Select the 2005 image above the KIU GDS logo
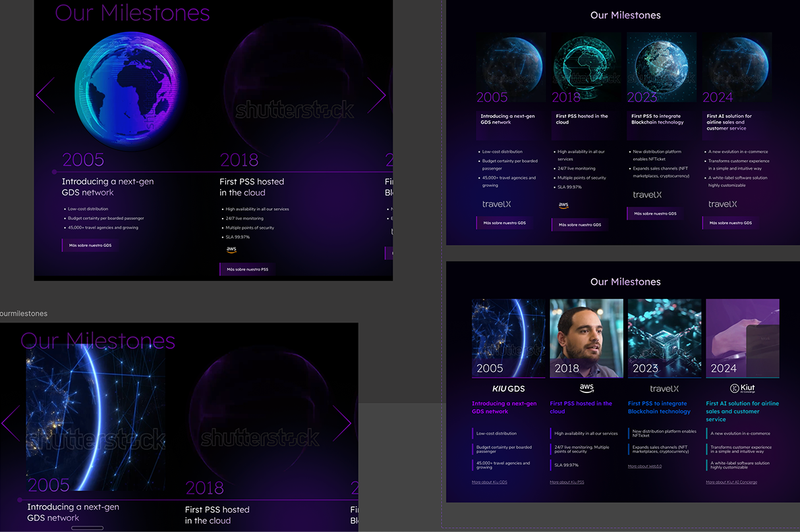 click(x=509, y=338)
